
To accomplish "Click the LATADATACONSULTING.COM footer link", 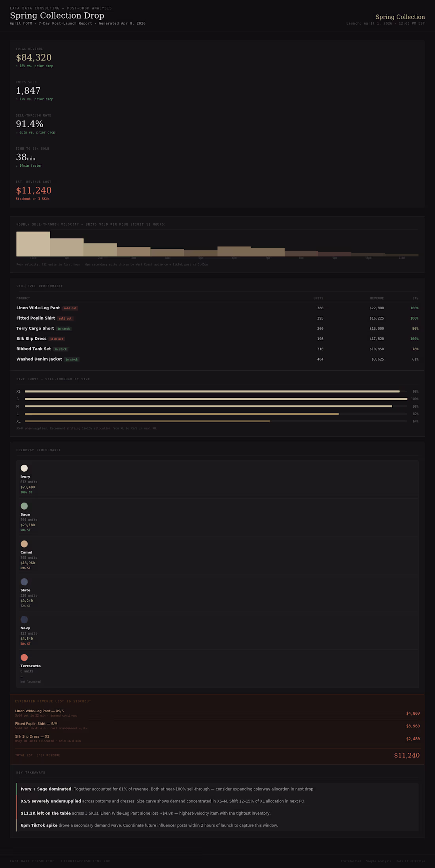I will pyautogui.click(x=85, y=861).
